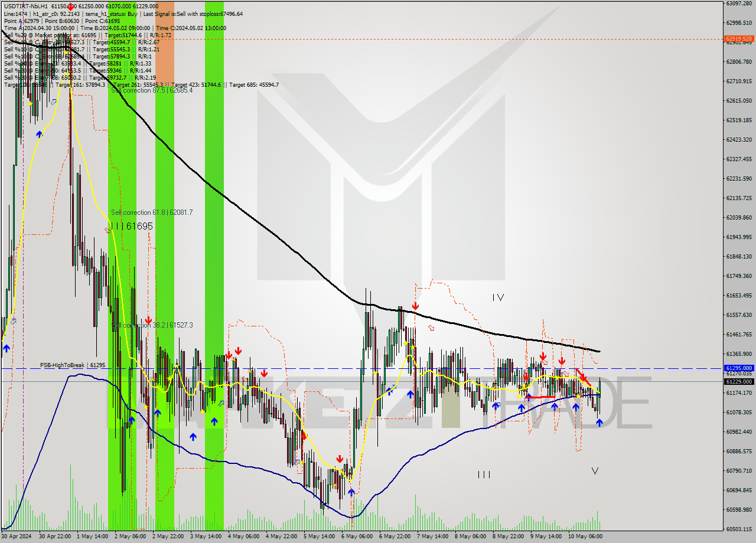Click the '4 May 22:00' time axis label
The width and height of the screenshot is (756, 543).
[x=281, y=537]
